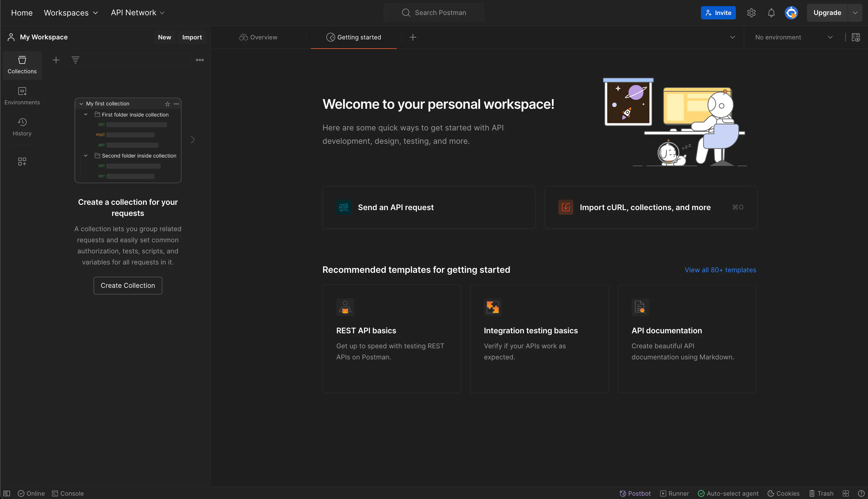Viewport: 868px width, 499px height.
Task: Expand the API Network dropdown
Action: coord(138,13)
